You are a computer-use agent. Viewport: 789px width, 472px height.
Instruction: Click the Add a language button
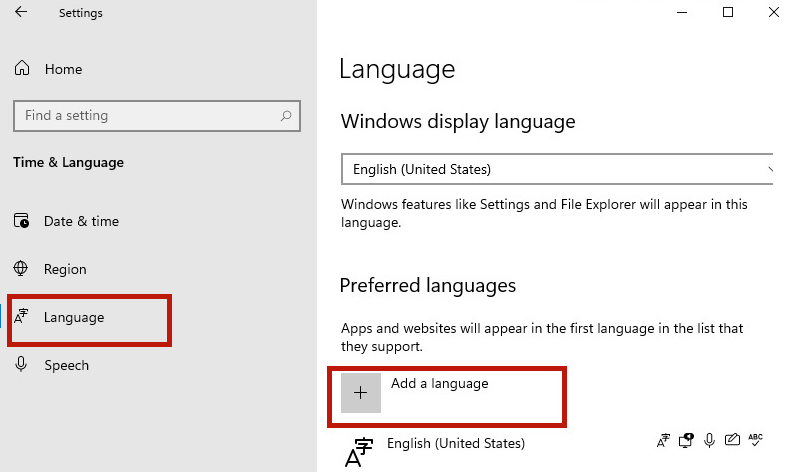439,384
